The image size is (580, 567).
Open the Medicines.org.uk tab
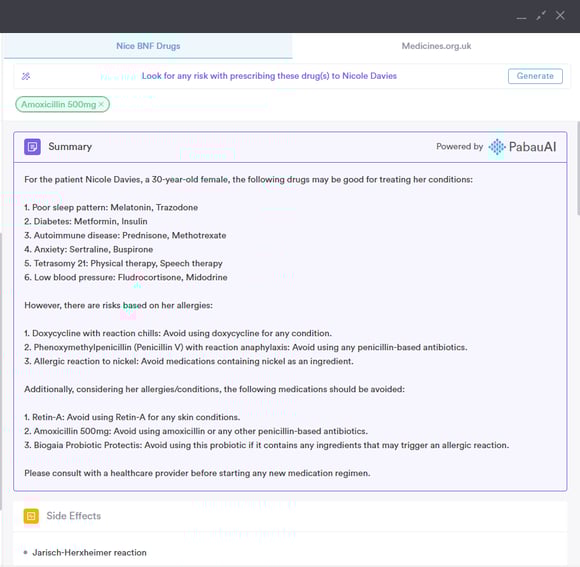436,46
